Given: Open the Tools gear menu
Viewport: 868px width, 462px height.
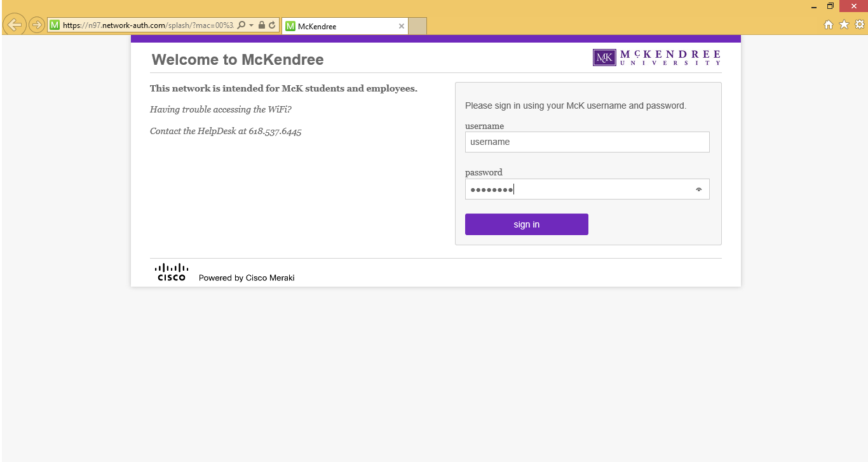Looking at the screenshot, I should pos(860,25).
